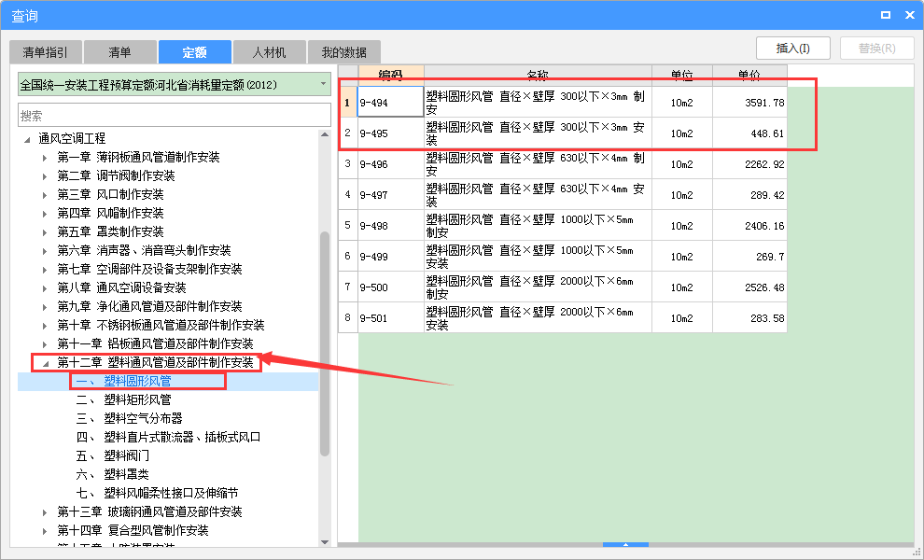Expand 第九章 净化通风管道及部件制作安装 arrow
Viewport: 924px width, 560px height.
coord(45,307)
